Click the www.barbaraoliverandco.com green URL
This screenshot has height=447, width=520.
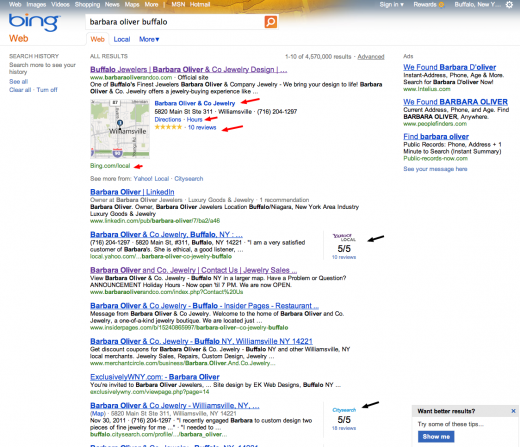click(131, 77)
